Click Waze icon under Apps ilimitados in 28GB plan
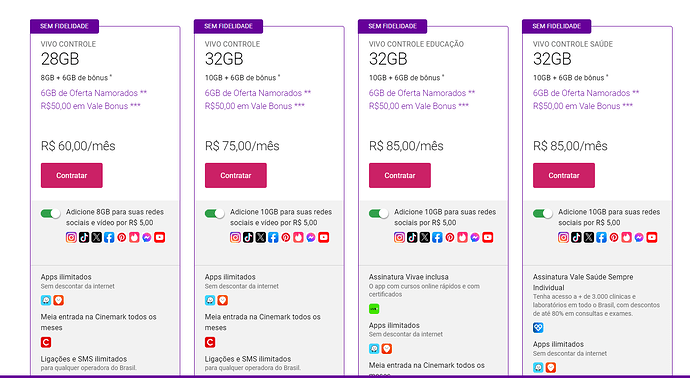690x378 pixels. tap(46, 301)
